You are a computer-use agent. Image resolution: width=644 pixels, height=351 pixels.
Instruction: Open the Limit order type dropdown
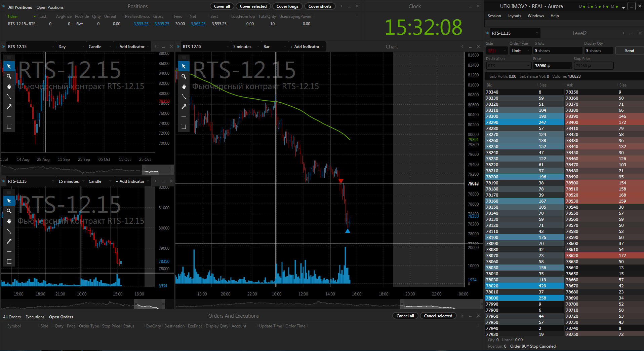click(x=520, y=50)
